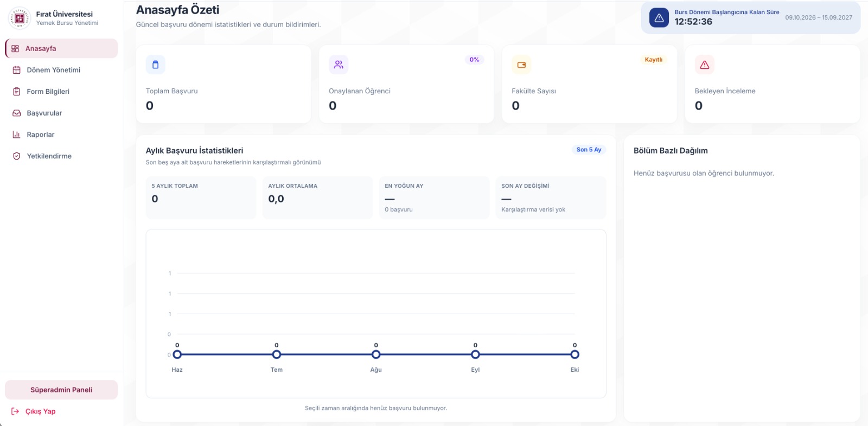The height and width of the screenshot is (426, 868).
Task: Click the 0% badge on Onaylanan Öğrenci
Action: coord(474,60)
